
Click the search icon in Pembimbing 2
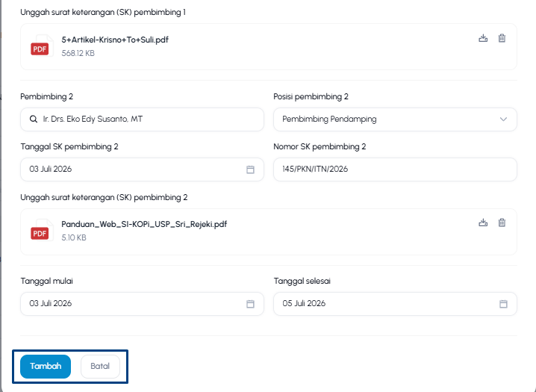34,119
